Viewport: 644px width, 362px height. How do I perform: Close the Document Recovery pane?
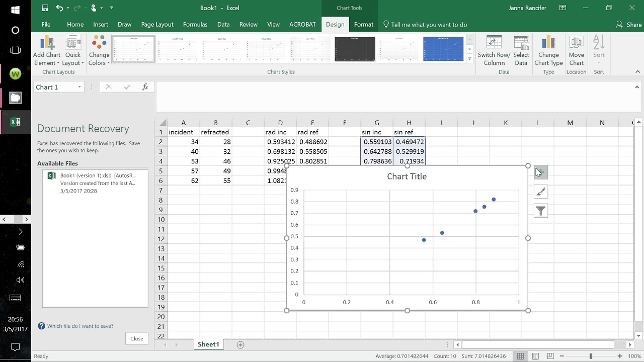click(137, 338)
